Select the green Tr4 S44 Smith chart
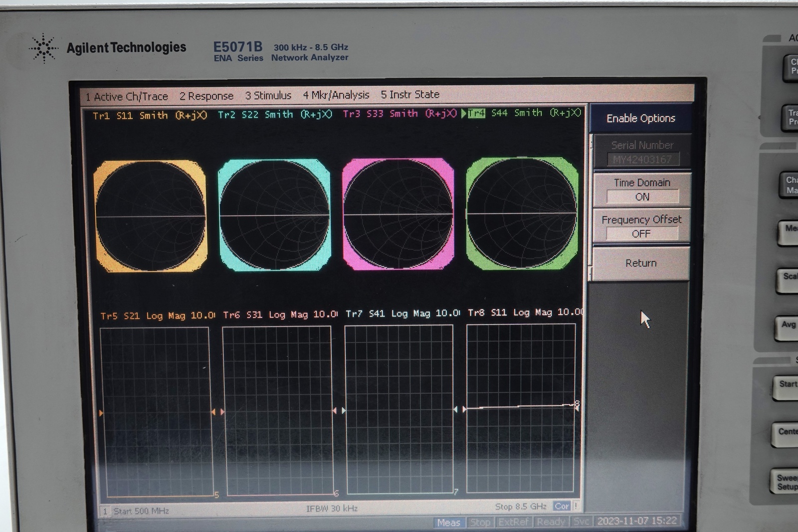This screenshot has width=798, height=532. [x=522, y=213]
